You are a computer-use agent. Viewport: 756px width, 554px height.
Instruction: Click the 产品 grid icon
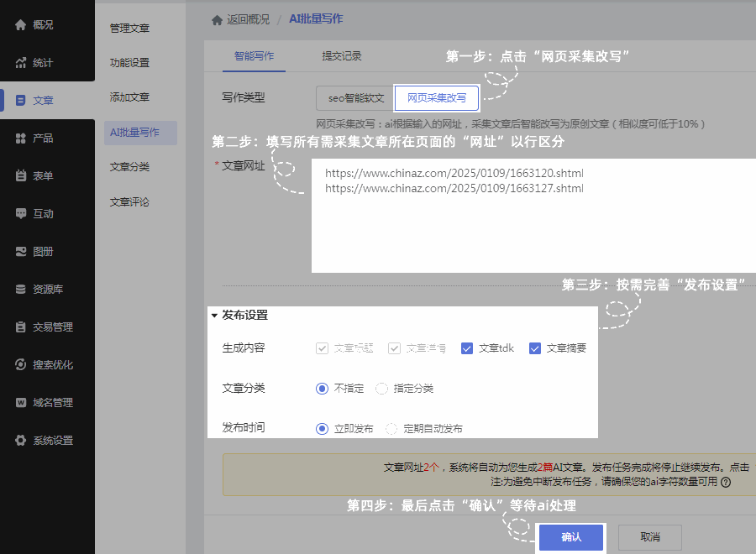[x=20, y=138]
